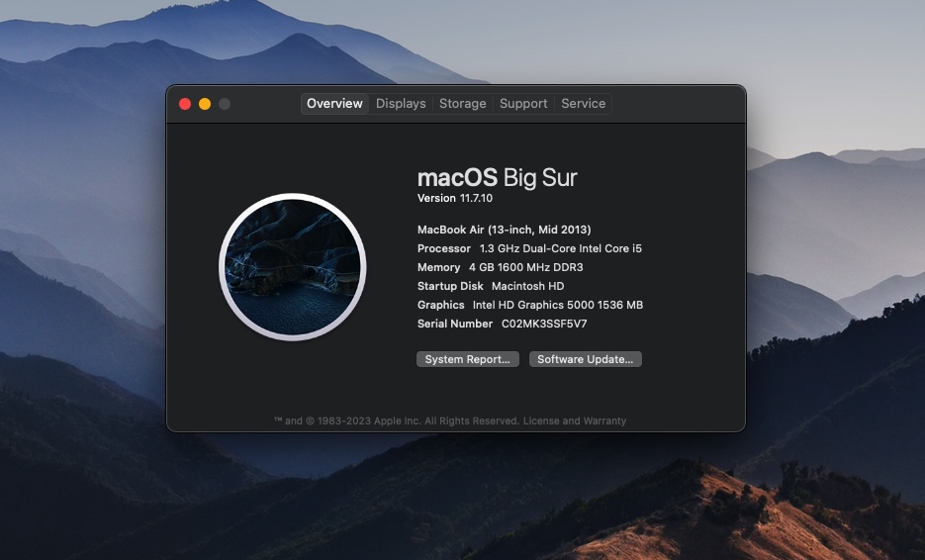Select the Storage tab
The width and height of the screenshot is (925, 560).
(x=462, y=104)
